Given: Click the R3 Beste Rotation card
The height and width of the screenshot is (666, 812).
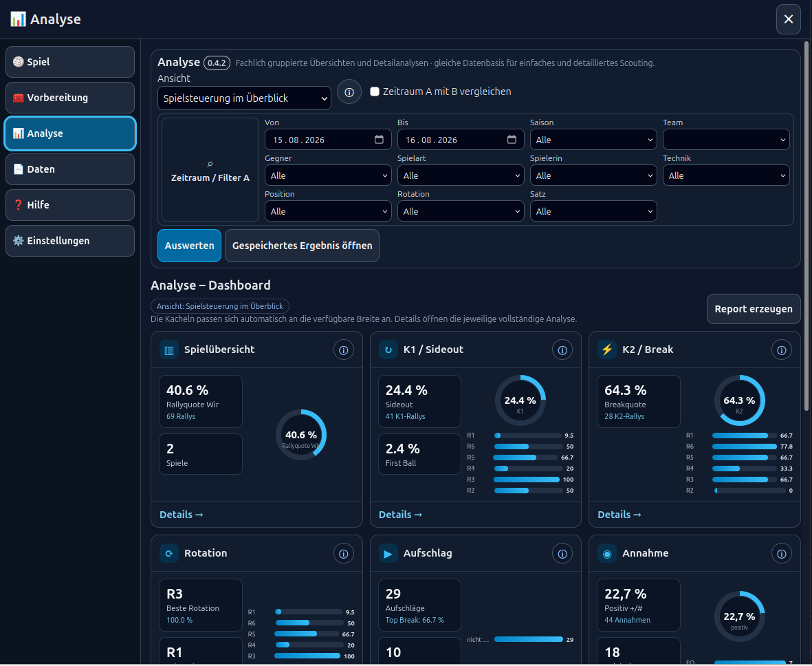Looking at the screenshot, I should 200,605.
